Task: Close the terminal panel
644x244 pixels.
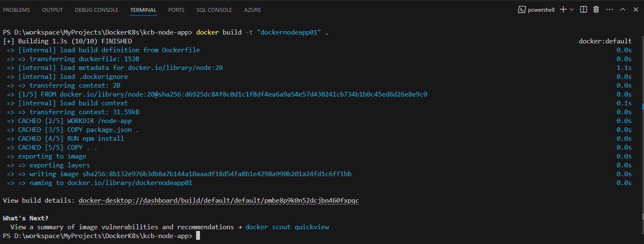Action: pyautogui.click(x=636, y=9)
